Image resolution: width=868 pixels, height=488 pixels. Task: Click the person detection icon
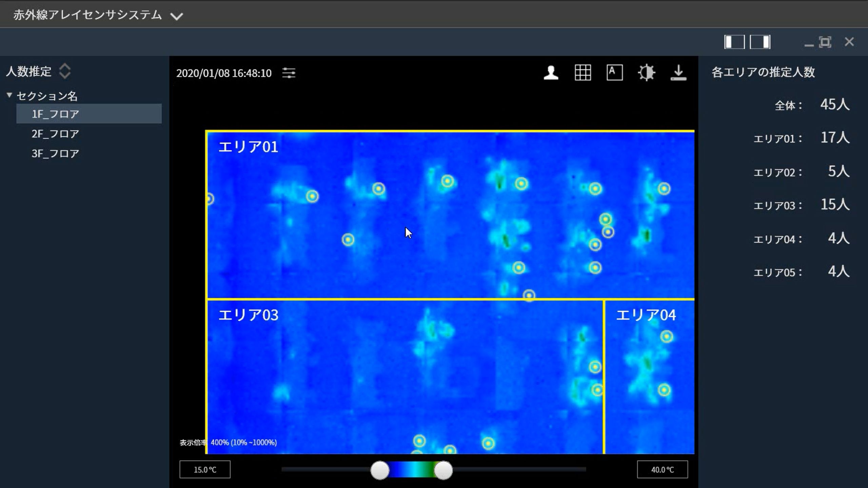click(x=551, y=73)
